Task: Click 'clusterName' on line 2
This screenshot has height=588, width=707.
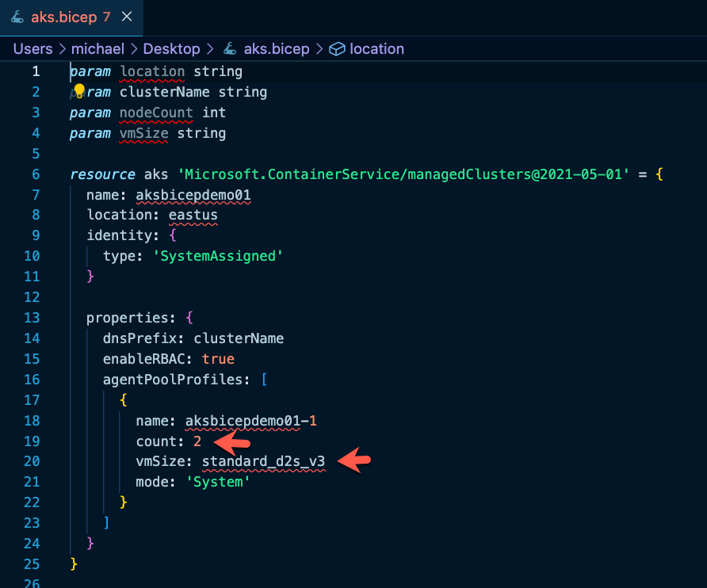Action: coord(165,92)
